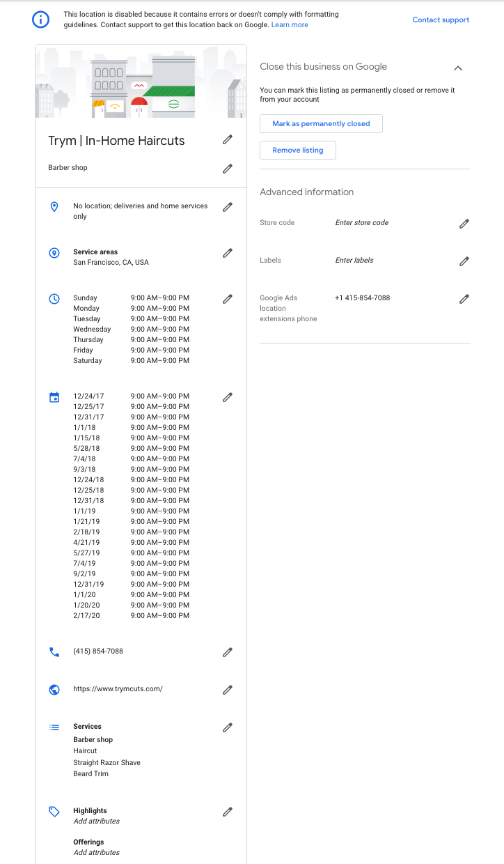Click the service areas target icon
The width and height of the screenshot is (504, 864).
click(54, 253)
